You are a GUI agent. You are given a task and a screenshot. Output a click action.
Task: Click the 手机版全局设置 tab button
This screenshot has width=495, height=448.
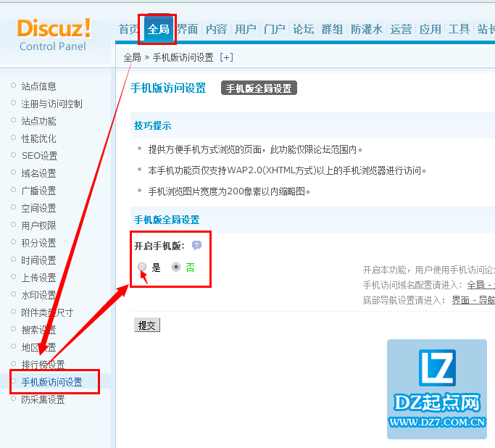(x=259, y=88)
